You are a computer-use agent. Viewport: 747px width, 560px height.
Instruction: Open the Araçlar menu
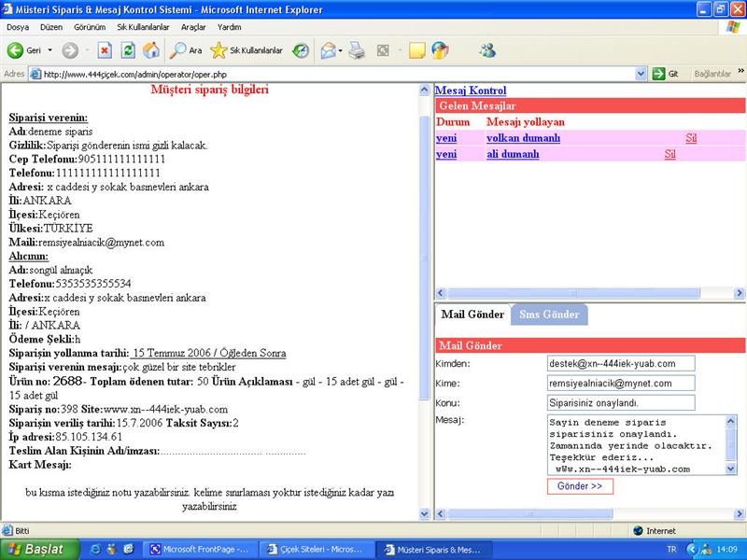pos(193,27)
